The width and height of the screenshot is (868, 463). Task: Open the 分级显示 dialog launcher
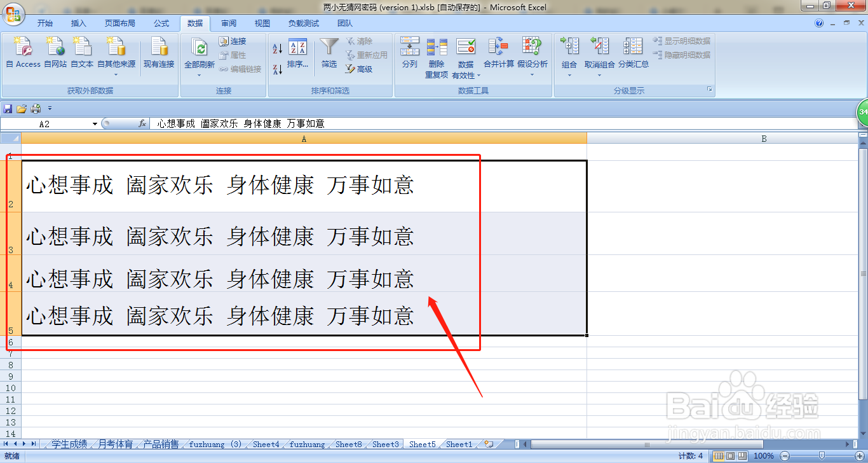(x=710, y=90)
